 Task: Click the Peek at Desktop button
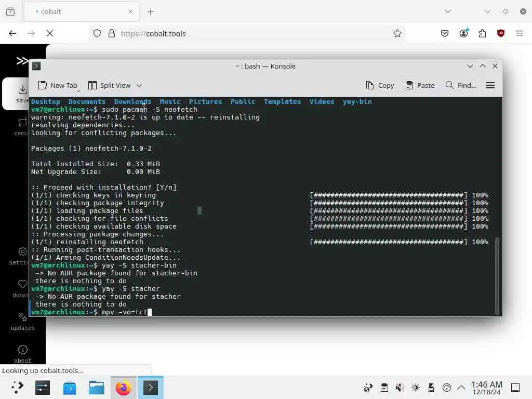point(516,388)
